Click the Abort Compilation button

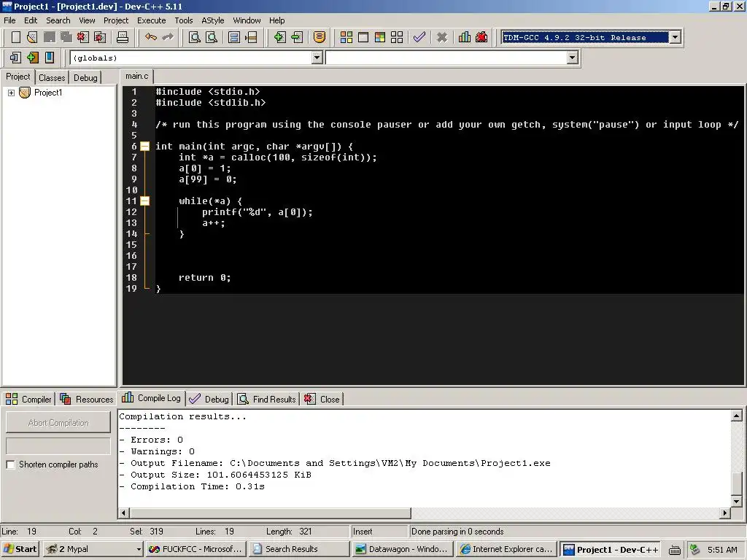pos(58,423)
